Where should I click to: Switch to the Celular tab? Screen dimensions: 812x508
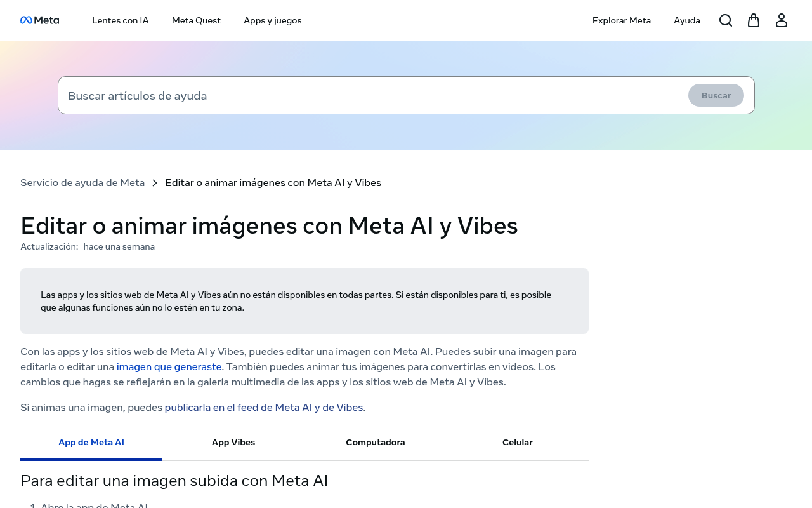coord(518,443)
